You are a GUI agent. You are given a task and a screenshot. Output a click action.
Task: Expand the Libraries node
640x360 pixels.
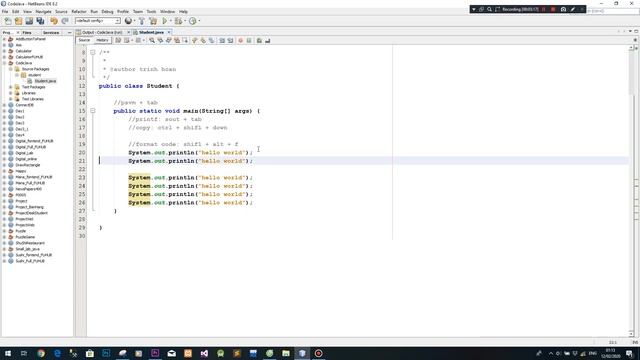tap(11, 93)
